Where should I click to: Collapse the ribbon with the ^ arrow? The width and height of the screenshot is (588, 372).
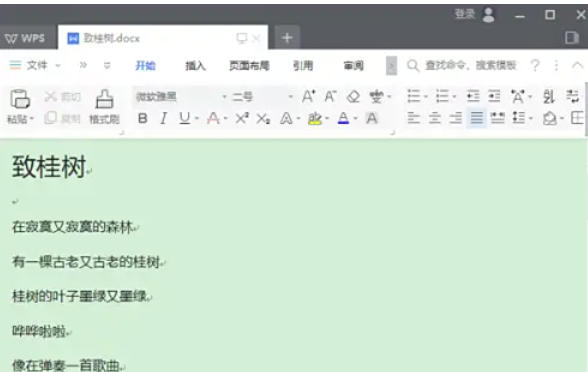pyautogui.click(x=578, y=65)
